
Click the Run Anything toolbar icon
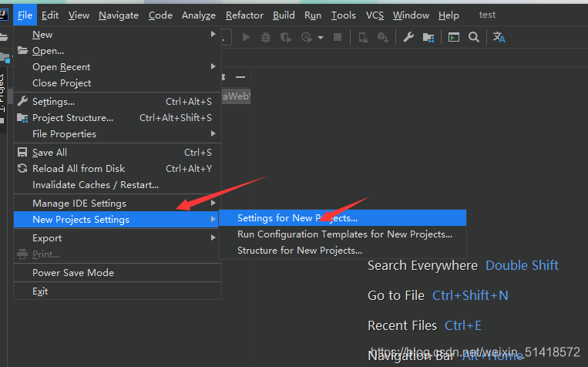pyautogui.click(x=454, y=37)
